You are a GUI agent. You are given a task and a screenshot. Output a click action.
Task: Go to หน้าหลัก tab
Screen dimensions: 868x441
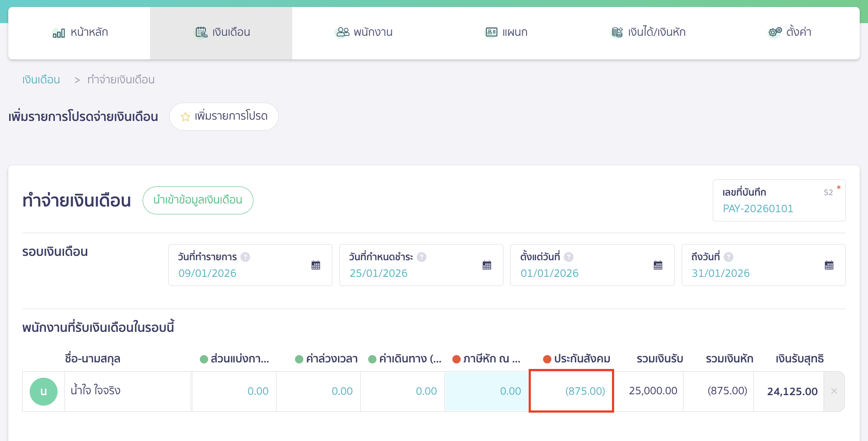[x=80, y=32]
